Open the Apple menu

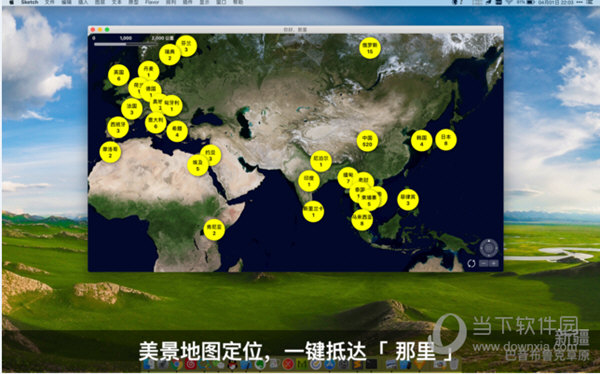click(x=11, y=2)
